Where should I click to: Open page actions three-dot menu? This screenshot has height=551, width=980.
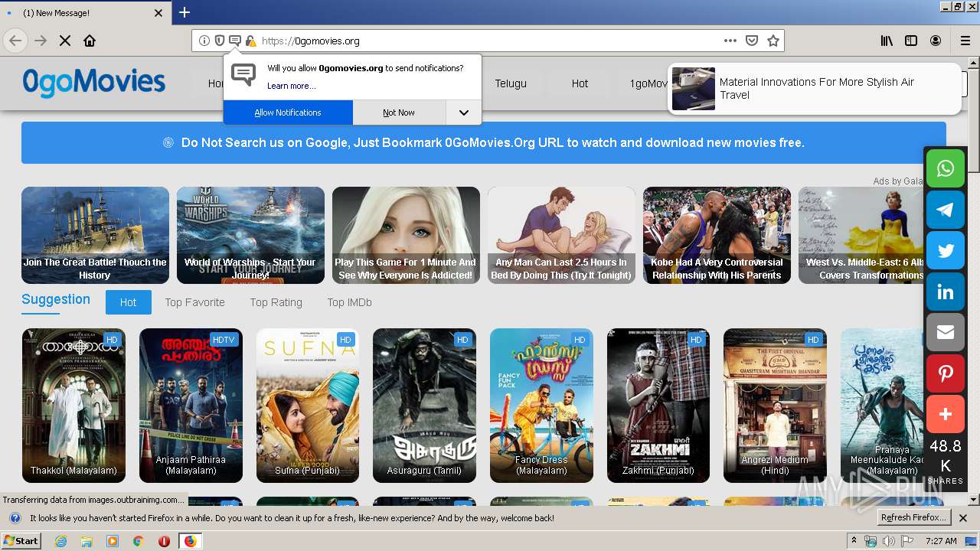click(730, 41)
